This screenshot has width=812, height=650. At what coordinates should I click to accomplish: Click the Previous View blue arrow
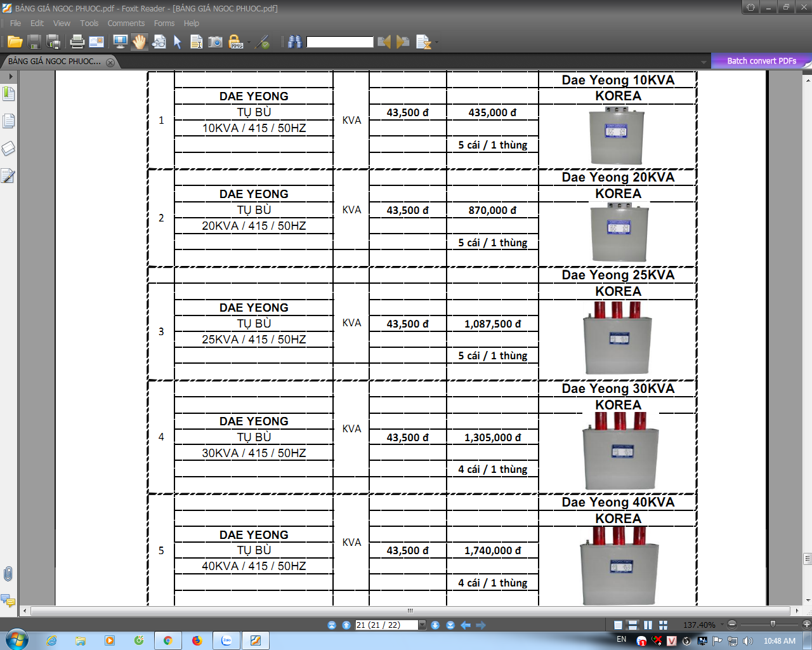pos(466,625)
